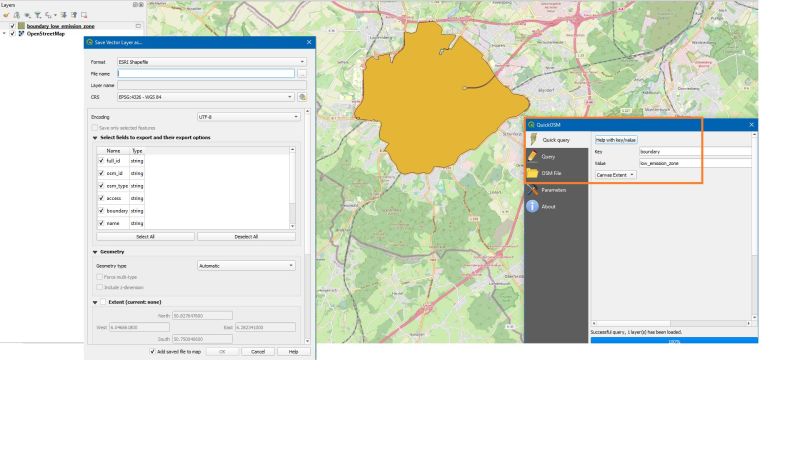Uncheck the access field checkbox
Screen dimensions: 800x450
(101, 198)
